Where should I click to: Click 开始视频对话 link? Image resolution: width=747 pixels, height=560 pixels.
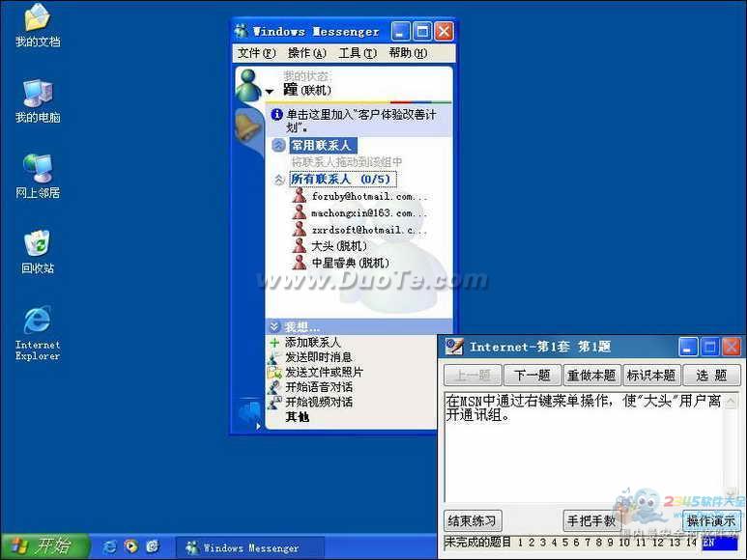[x=319, y=402]
